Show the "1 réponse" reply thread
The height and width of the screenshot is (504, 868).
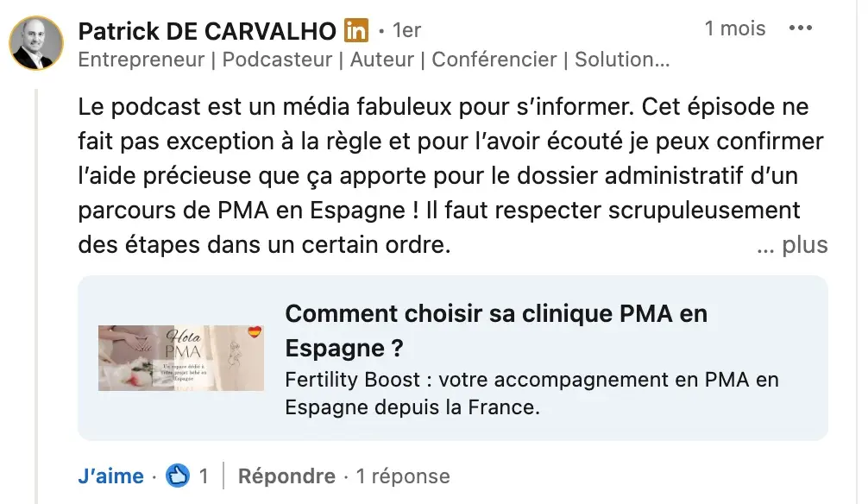tap(403, 476)
